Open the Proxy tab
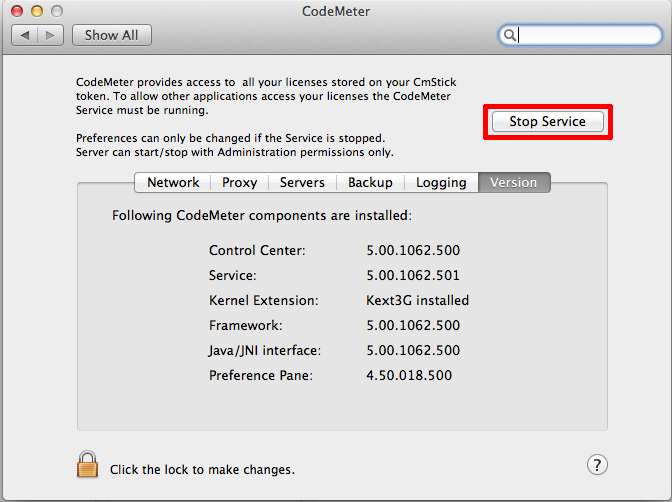672x502 pixels. tap(240, 183)
